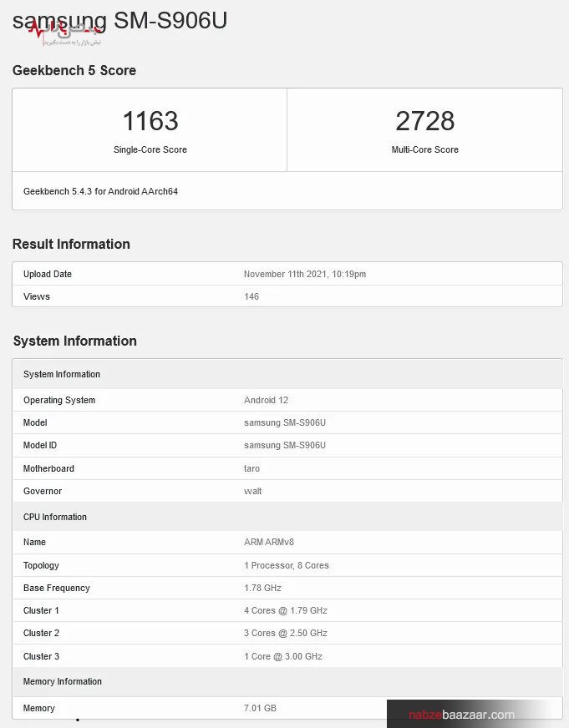Select '4 Cores @ 1.79 GHz' value
Screen dimensions: 569x728
point(286,610)
